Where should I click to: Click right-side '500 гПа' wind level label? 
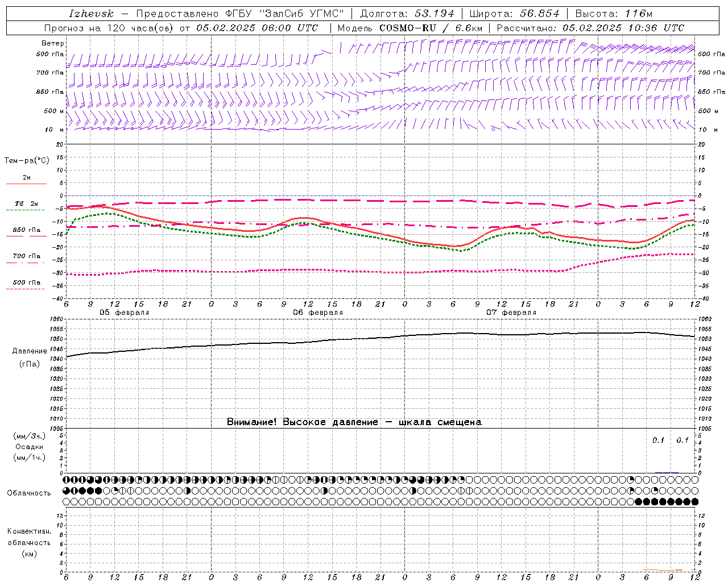tap(712, 54)
